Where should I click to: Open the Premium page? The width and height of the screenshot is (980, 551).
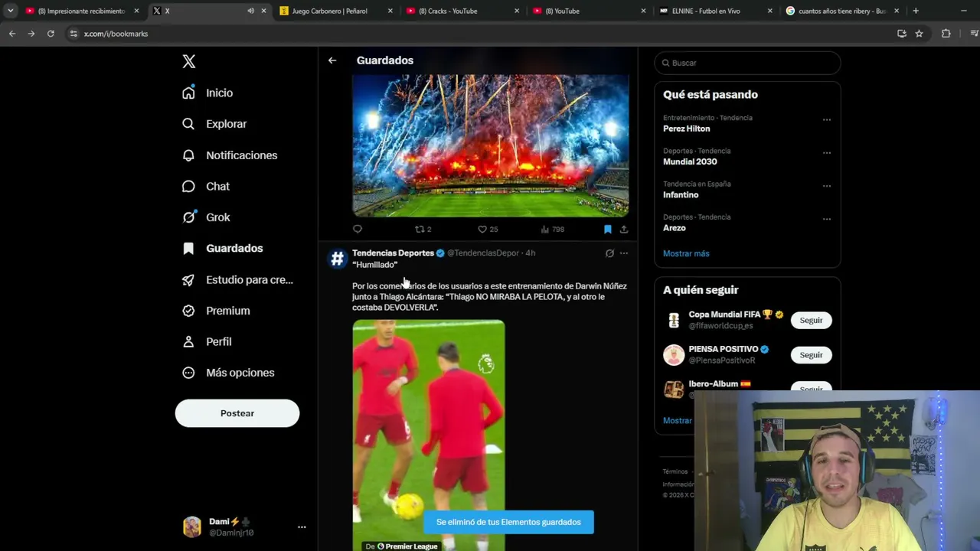click(x=216, y=311)
